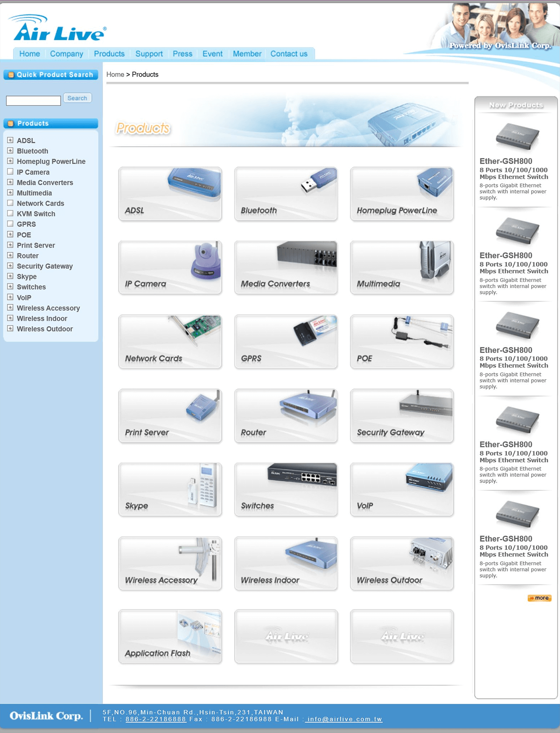Click the orange more button
The height and width of the screenshot is (733, 560).
[x=539, y=598]
